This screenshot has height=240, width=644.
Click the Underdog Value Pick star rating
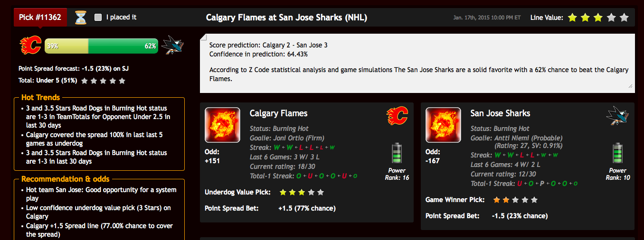[302, 192]
